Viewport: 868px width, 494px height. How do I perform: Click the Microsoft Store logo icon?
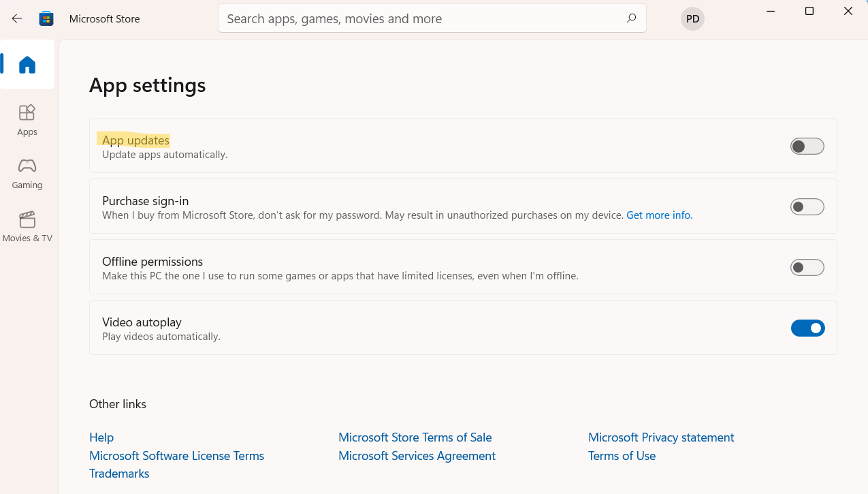coord(46,18)
